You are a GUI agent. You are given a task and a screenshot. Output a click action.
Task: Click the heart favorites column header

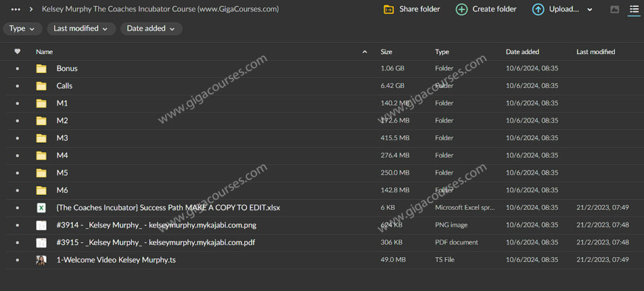17,52
